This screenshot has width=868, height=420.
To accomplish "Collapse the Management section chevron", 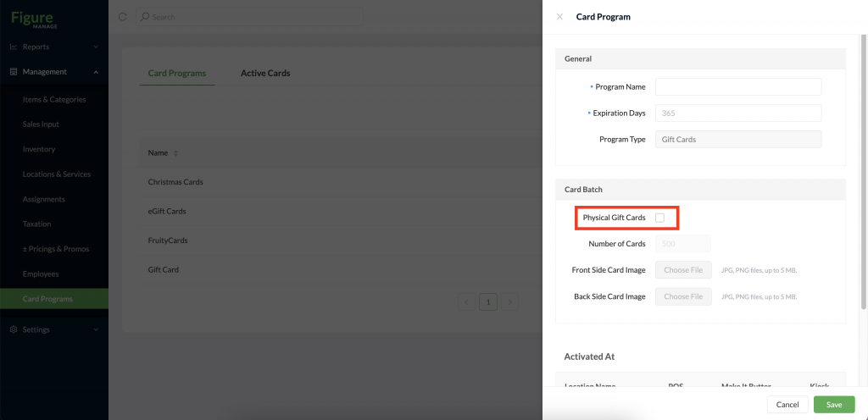I will point(96,72).
